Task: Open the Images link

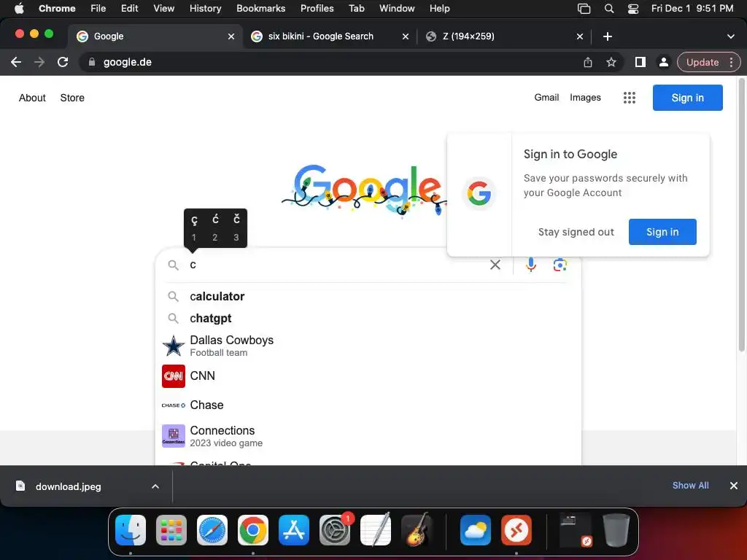Action: pyautogui.click(x=585, y=97)
